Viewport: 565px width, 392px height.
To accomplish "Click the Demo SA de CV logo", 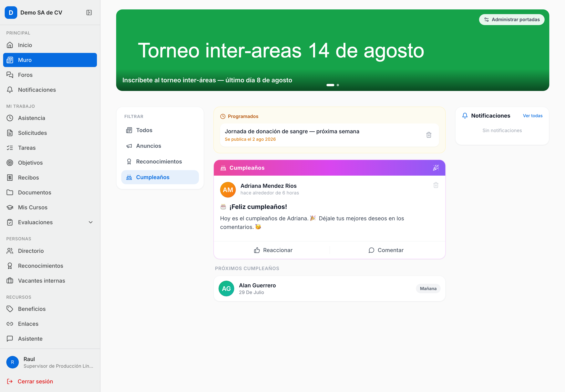I will point(11,13).
